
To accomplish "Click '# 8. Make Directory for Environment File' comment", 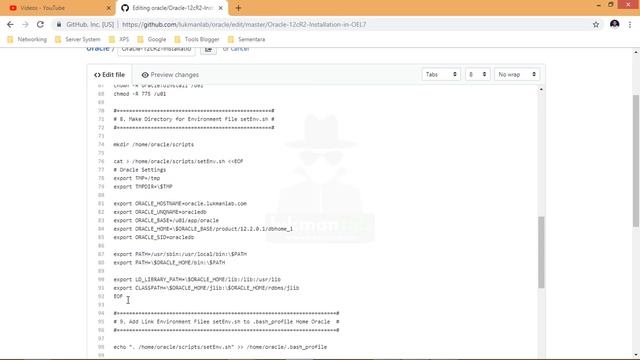I will tap(194, 119).
